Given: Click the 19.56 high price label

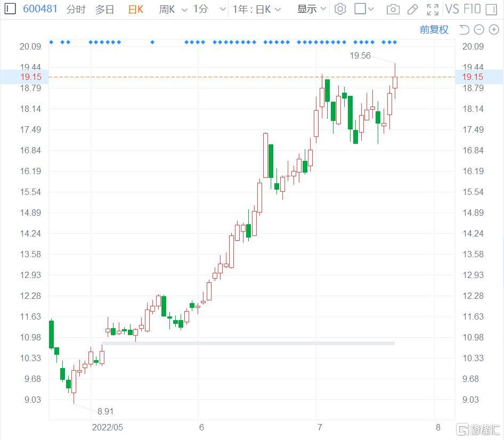Looking at the screenshot, I should (360, 55).
